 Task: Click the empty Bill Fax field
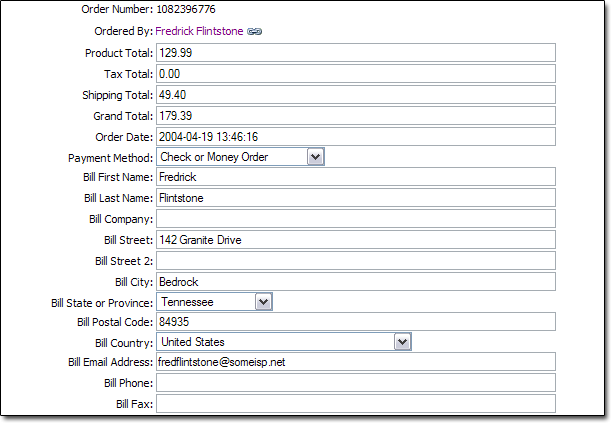355,404
